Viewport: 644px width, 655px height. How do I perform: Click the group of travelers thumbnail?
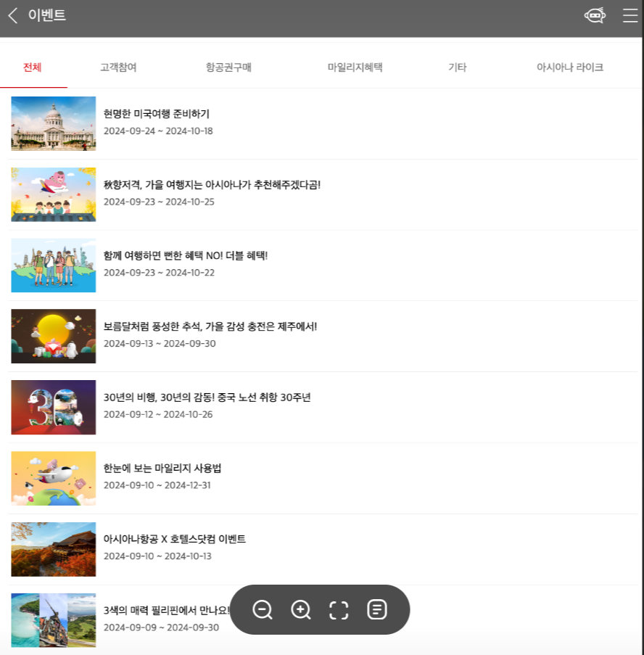pos(54,265)
